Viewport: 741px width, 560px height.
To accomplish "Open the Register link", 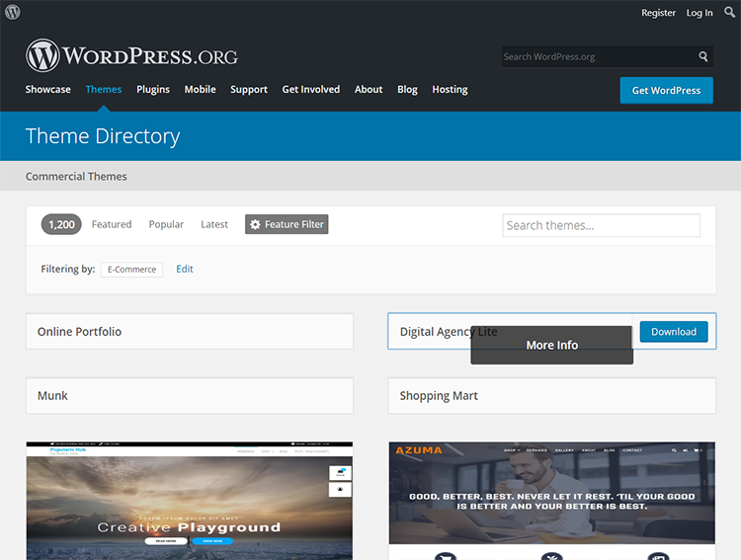I will click(x=658, y=13).
